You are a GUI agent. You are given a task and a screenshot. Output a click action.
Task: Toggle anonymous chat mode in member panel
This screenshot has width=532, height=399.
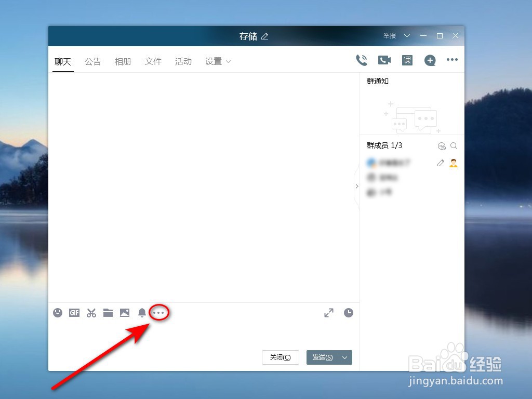442,146
